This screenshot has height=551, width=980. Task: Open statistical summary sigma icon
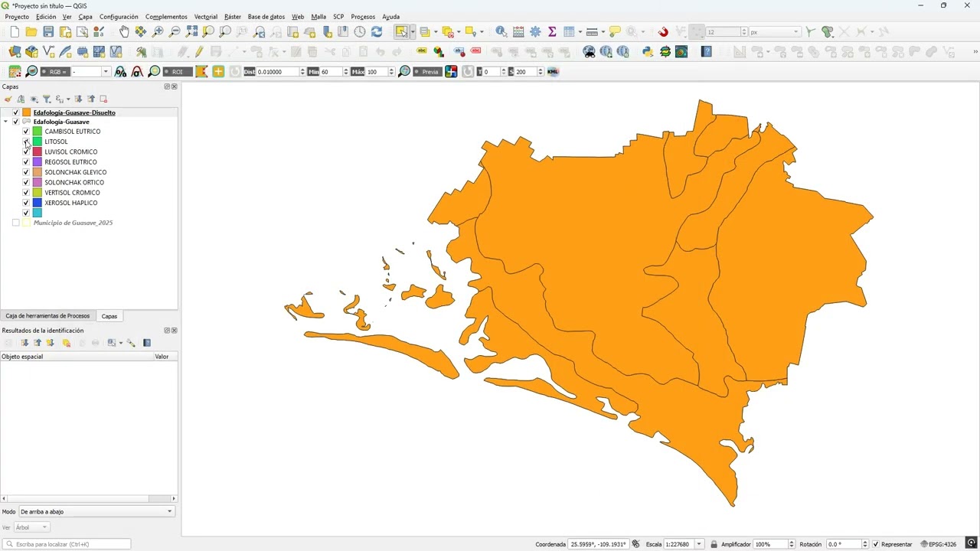[552, 31]
